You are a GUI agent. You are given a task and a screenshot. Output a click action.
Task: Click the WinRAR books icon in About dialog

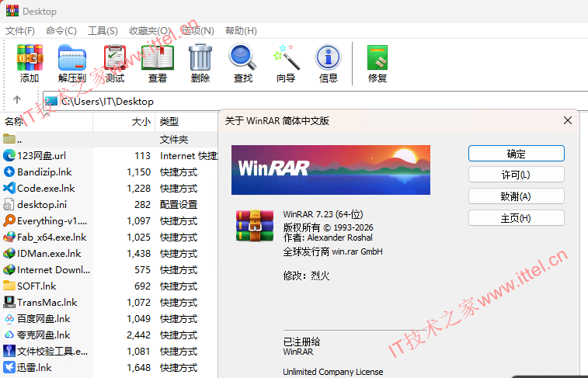[255, 225]
